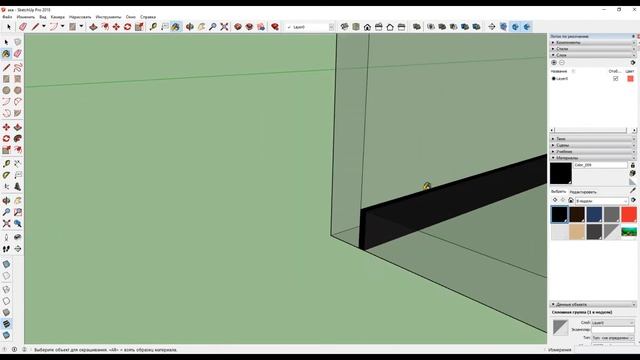Open the Line tool dropdown arrow
Screen dimensions: 640x360
tap(44, 27)
